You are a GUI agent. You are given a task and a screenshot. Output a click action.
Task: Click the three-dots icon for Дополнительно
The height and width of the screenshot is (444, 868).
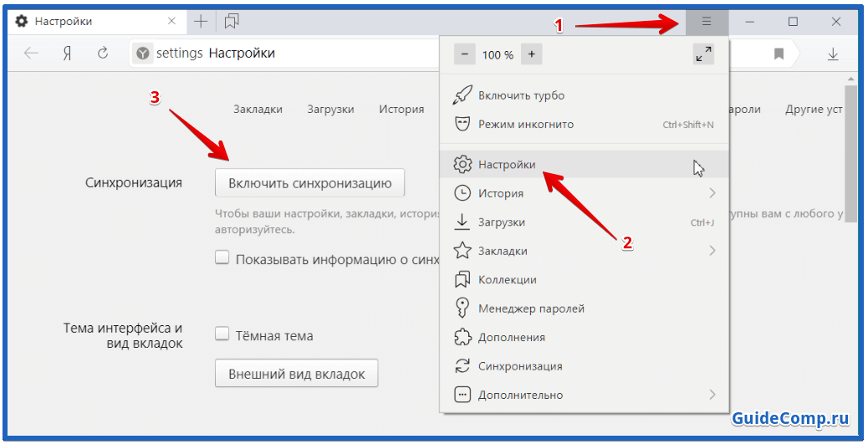(462, 395)
